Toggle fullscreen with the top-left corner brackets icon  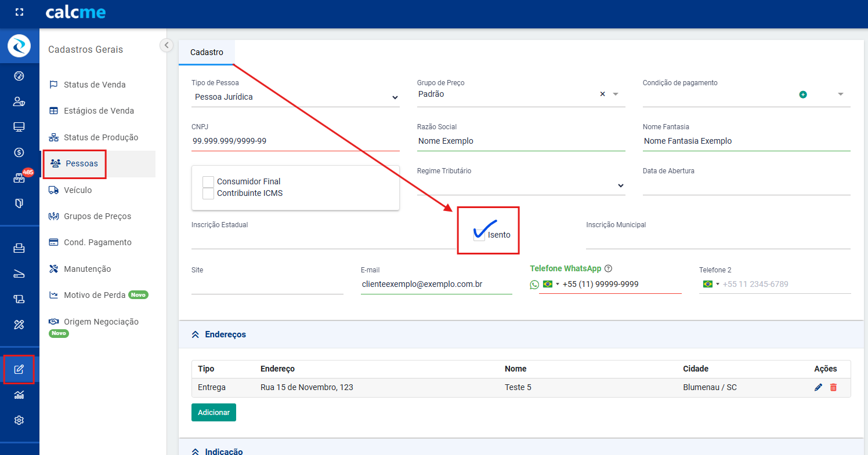point(19,12)
